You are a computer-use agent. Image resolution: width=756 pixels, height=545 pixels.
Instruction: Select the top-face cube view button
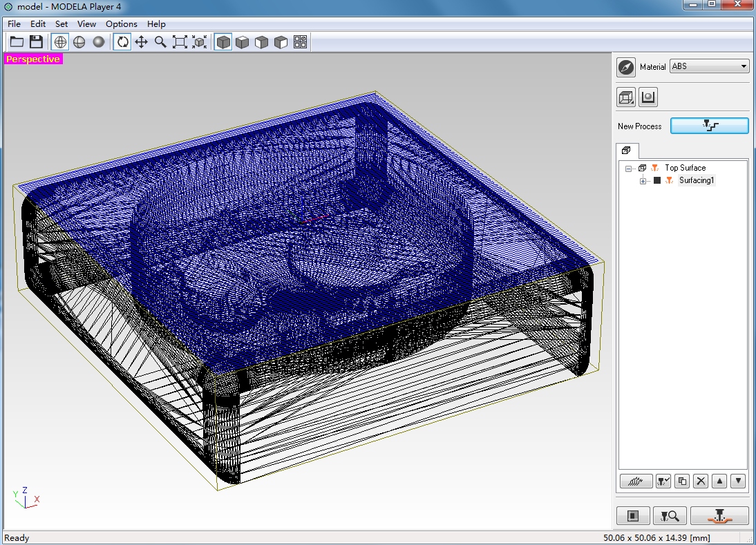click(242, 42)
